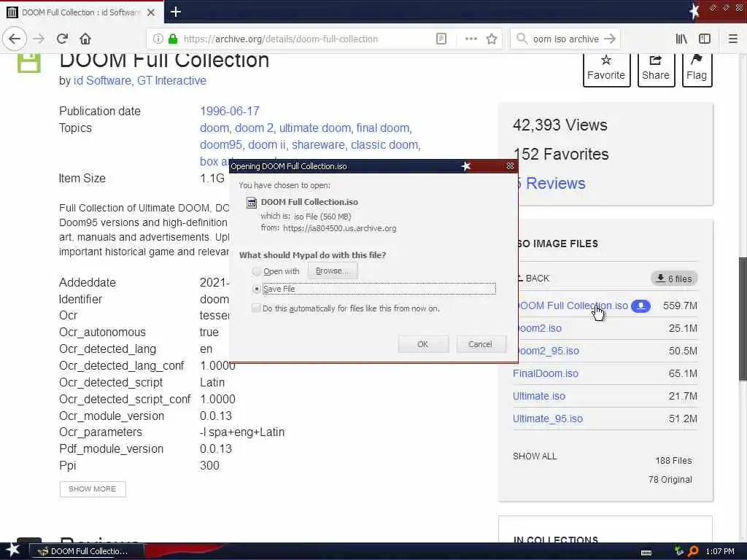Open the hamburger application menu

point(732,39)
